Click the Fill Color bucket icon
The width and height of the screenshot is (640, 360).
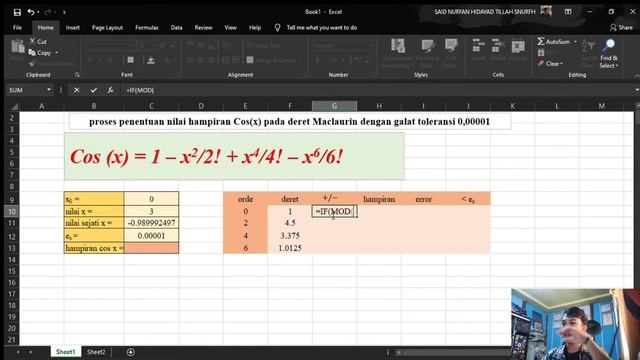click(x=151, y=60)
